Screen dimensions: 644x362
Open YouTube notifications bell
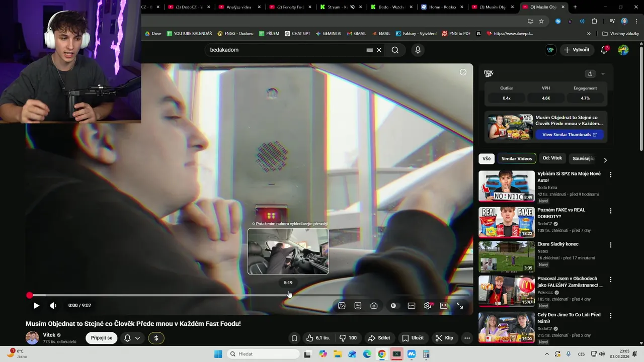coord(604,50)
